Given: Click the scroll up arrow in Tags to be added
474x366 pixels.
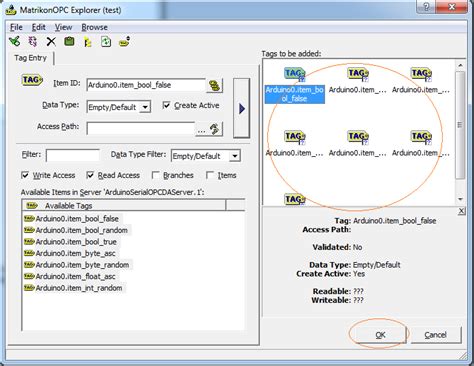Looking at the screenshot, I should click(460, 65).
